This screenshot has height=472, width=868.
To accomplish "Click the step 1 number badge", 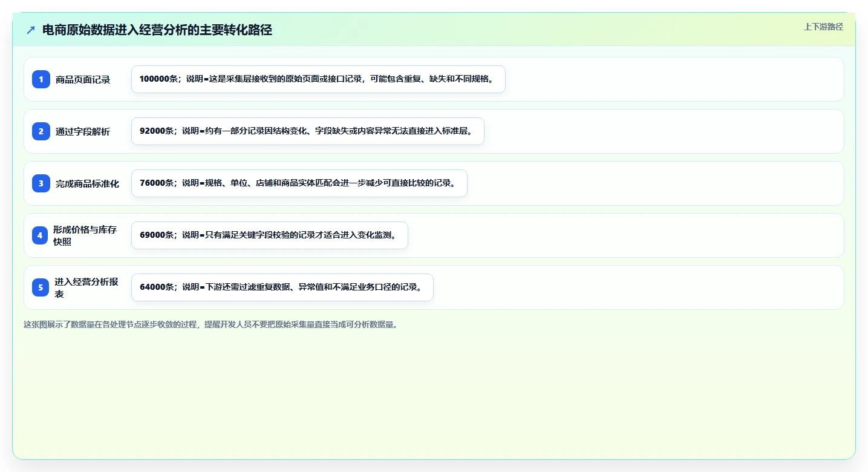I will 41,79.
